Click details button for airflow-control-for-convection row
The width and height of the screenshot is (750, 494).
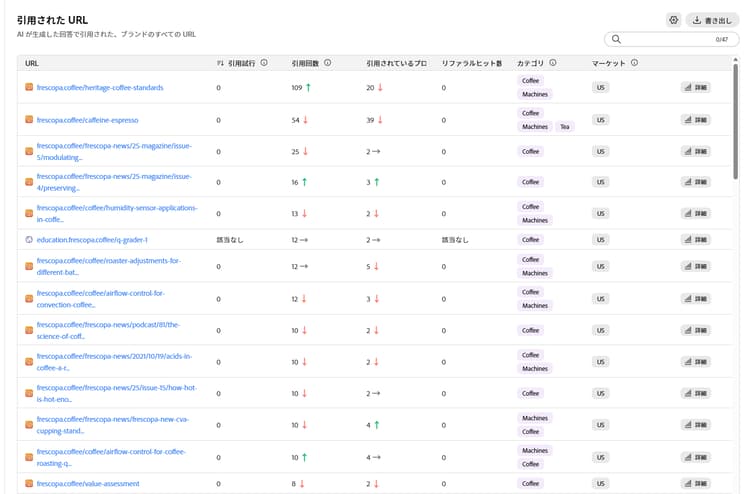tap(695, 299)
